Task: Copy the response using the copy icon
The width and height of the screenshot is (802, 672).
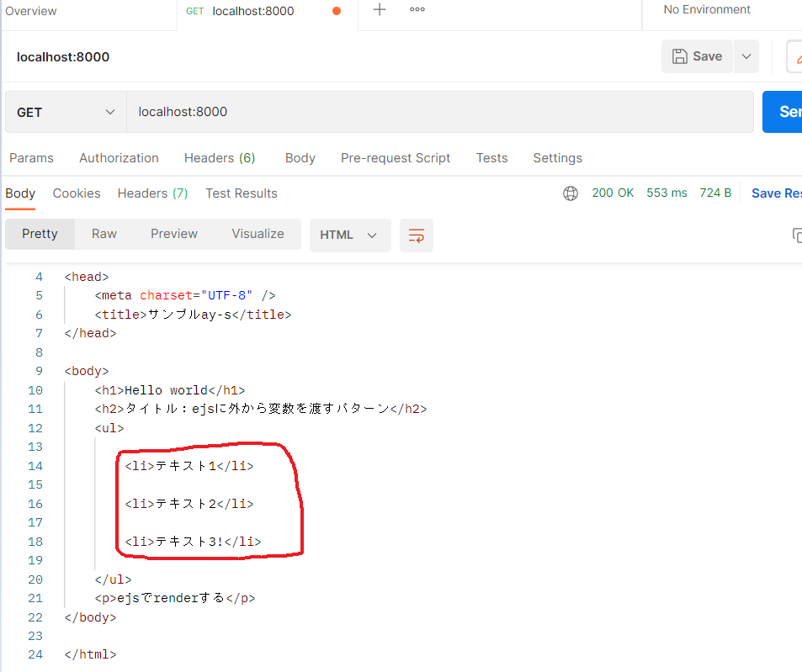Action: [796, 235]
